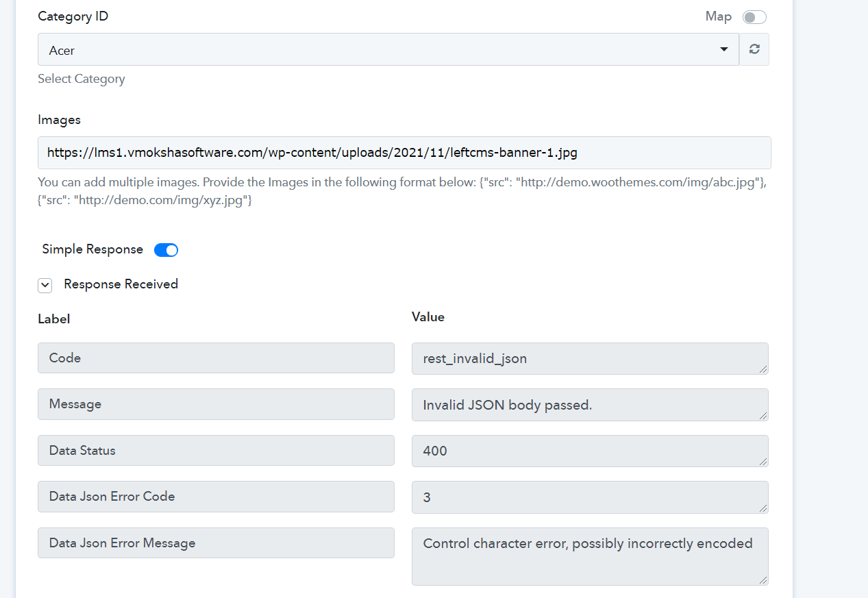Click the 400 value field
The height and width of the screenshot is (598, 868).
590,451
